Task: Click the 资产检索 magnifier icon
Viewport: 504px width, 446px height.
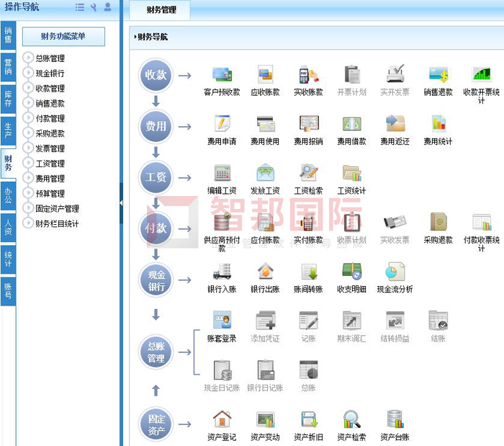Action: pos(351,419)
